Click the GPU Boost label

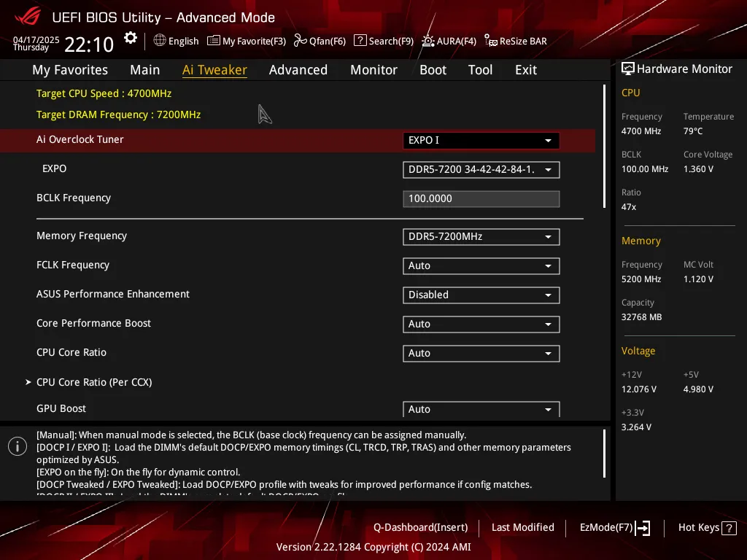click(61, 408)
